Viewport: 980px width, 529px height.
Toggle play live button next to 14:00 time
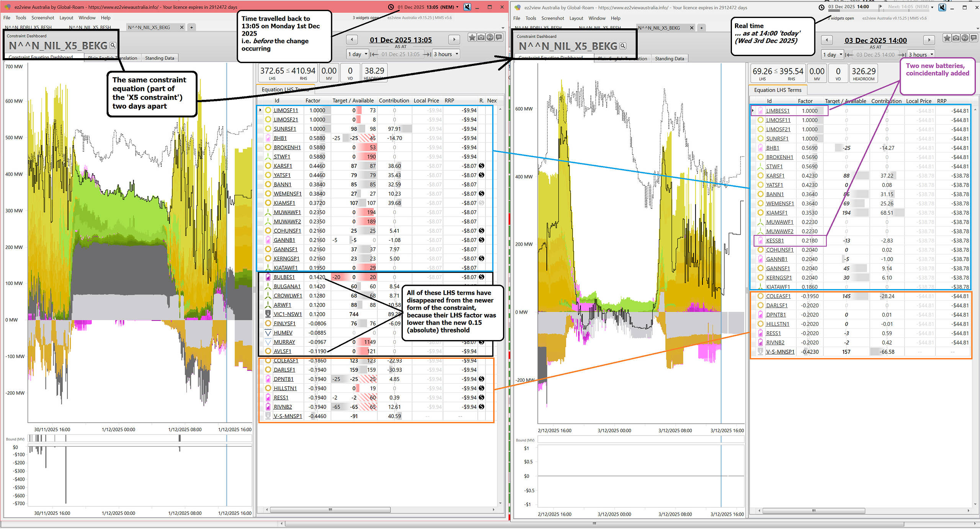[x=880, y=7]
